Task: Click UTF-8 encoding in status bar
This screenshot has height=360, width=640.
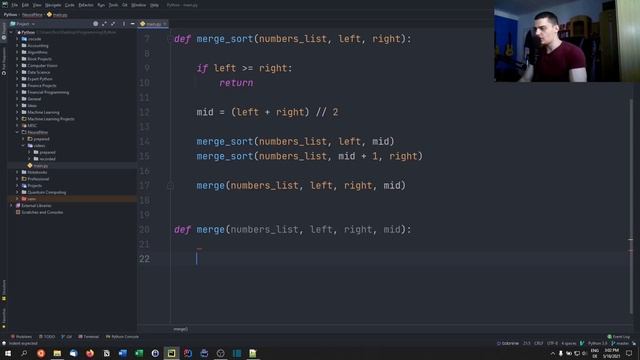Action: click(x=552, y=343)
